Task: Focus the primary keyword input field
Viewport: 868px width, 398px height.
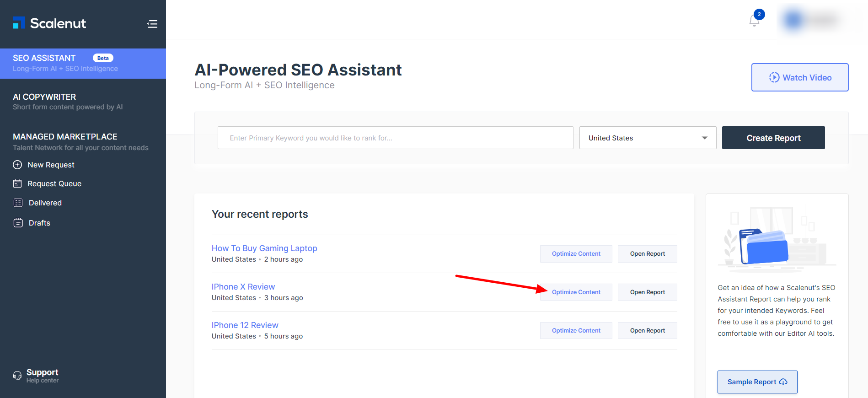Action: click(x=395, y=138)
